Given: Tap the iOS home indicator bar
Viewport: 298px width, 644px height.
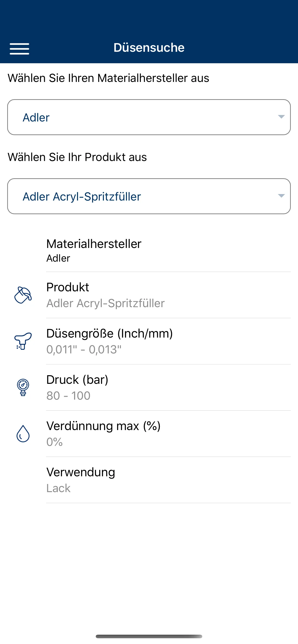Looking at the screenshot, I should (149, 636).
